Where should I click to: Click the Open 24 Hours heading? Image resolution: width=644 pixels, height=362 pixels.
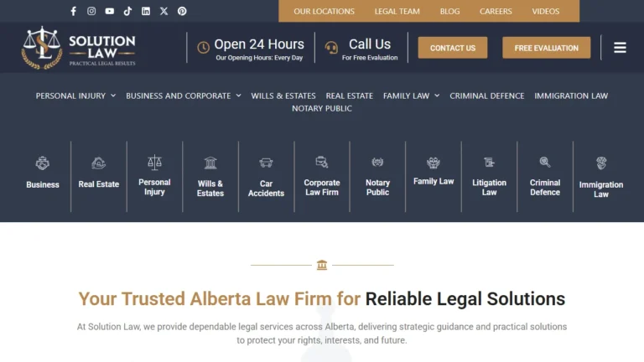pos(259,44)
